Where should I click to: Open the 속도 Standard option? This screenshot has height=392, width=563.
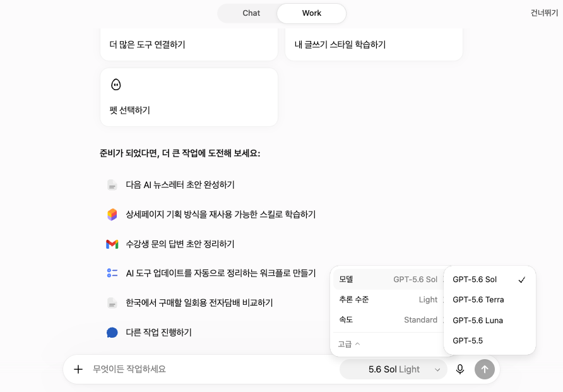click(x=389, y=319)
